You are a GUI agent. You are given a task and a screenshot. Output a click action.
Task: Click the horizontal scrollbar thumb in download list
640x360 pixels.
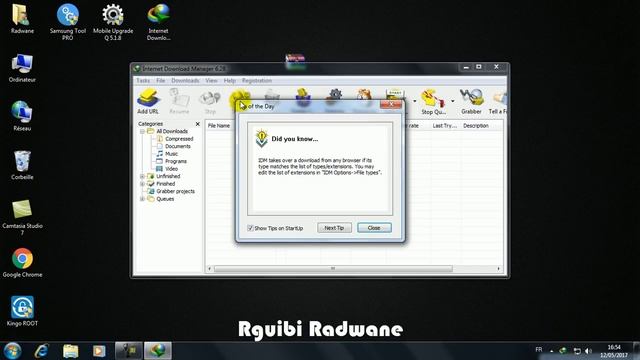(x=333, y=269)
